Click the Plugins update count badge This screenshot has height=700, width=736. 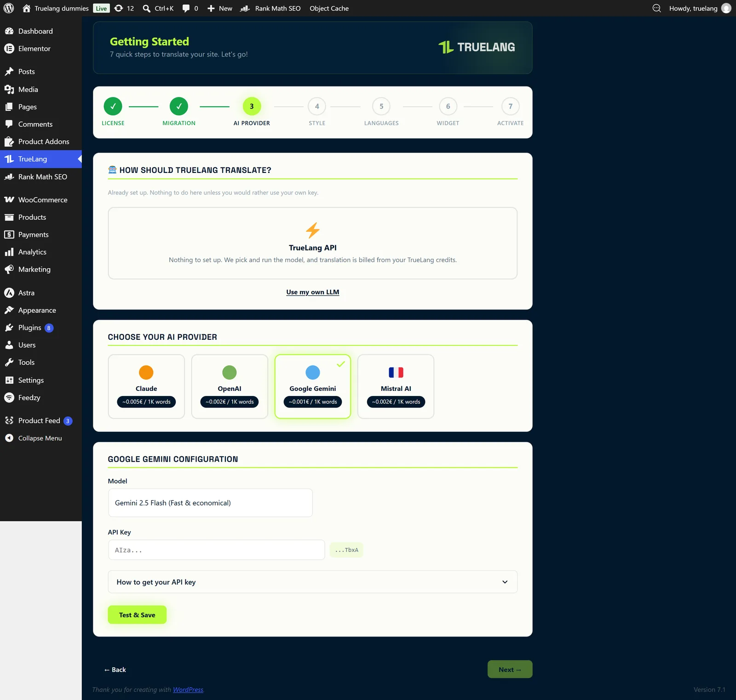tap(49, 328)
